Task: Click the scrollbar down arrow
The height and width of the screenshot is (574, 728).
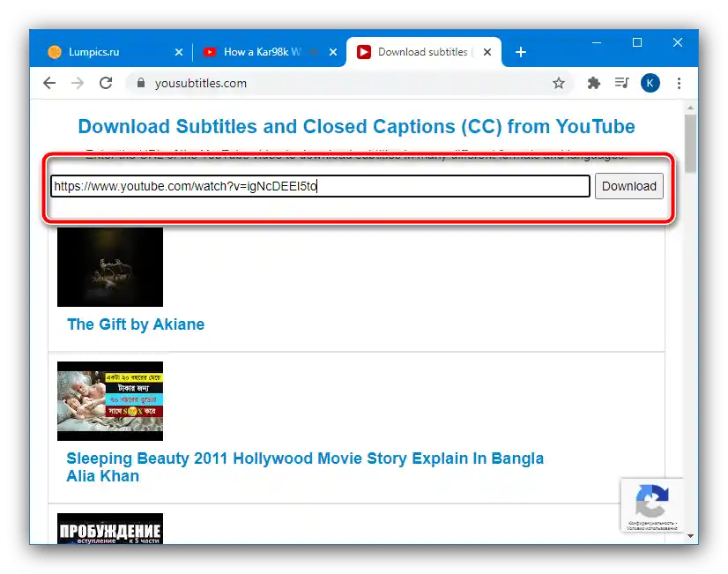Action: click(x=690, y=536)
